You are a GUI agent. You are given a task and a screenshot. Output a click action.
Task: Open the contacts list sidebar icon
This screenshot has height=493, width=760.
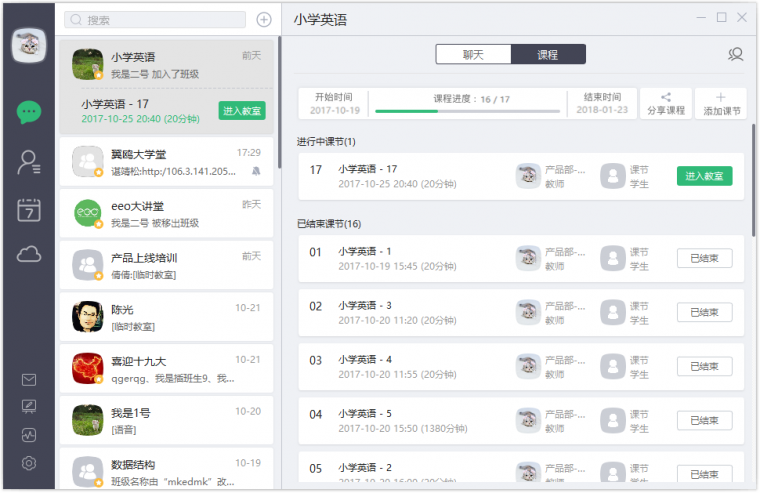pos(29,162)
